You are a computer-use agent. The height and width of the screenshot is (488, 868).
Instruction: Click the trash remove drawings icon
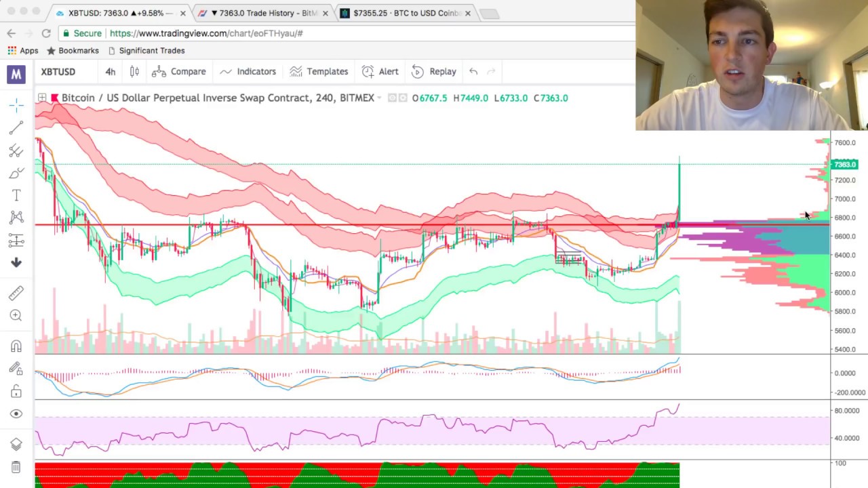coord(16,467)
